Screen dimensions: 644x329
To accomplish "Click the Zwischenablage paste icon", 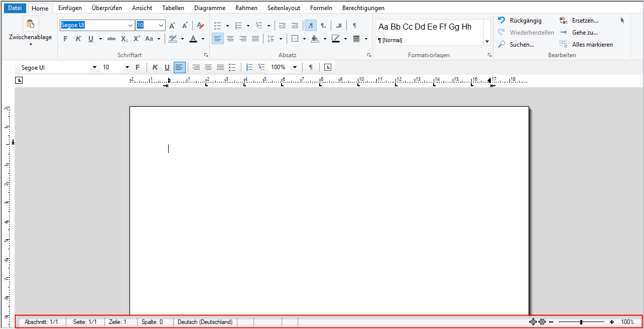I will pyautogui.click(x=30, y=24).
